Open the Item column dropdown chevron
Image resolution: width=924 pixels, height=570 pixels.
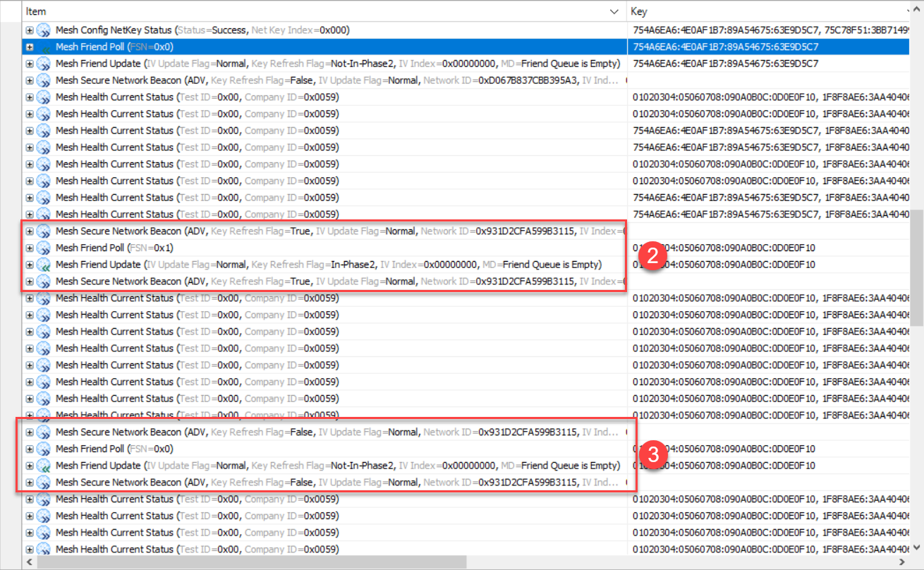613,12
